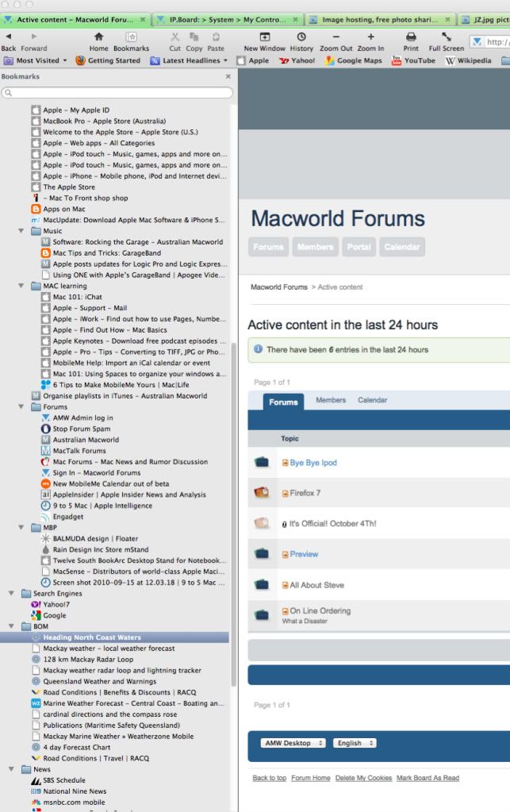This screenshot has height=812, width=510.
Task: Collapse the MBP bookmarks folder
Action: (21, 528)
